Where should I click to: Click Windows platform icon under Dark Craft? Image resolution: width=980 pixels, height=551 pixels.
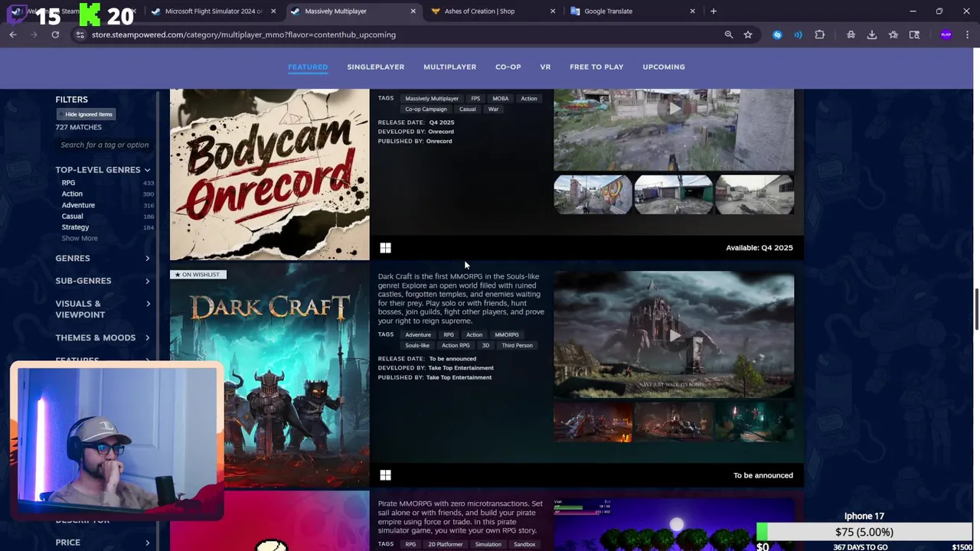(385, 475)
